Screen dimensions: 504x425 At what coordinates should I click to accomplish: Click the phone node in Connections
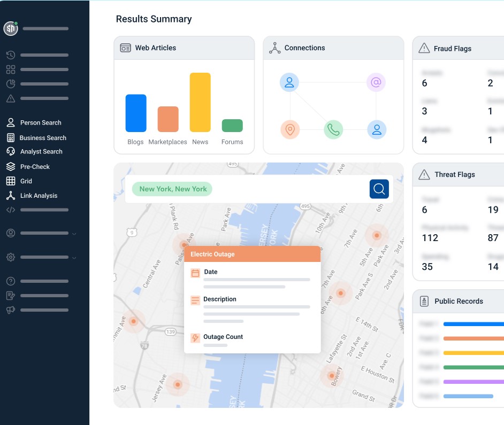[x=333, y=129]
